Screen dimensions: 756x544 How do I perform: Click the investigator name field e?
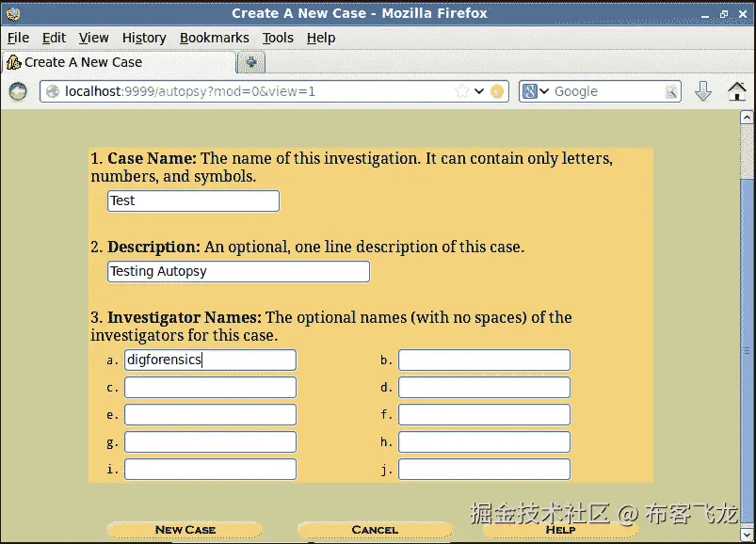pos(210,415)
